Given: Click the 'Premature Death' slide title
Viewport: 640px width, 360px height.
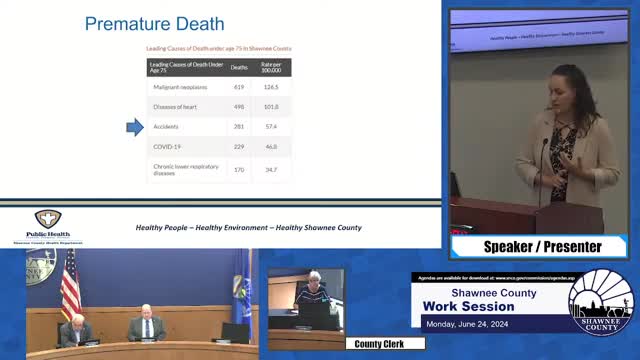Looking at the screenshot, I should 155,24.
